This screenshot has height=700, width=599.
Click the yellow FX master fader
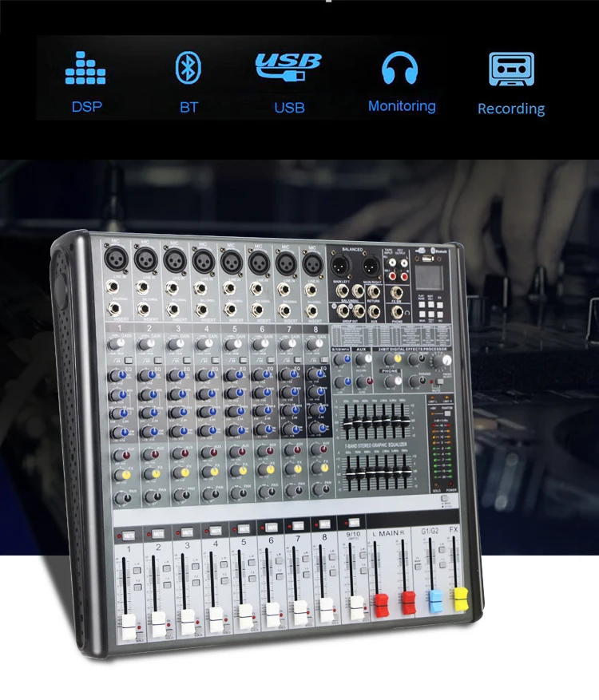pyautogui.click(x=461, y=599)
